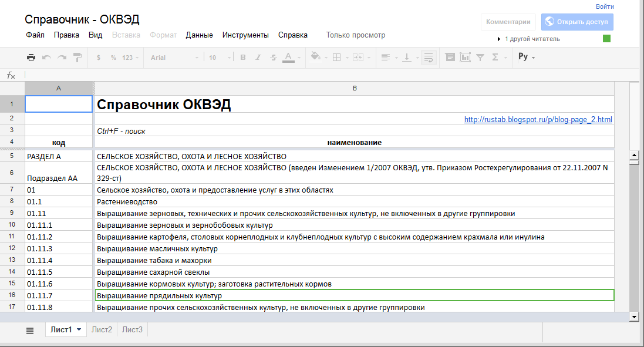Image resolution: width=644 pixels, height=347 pixels.
Task: Click the sigma functions icon
Action: click(x=495, y=58)
